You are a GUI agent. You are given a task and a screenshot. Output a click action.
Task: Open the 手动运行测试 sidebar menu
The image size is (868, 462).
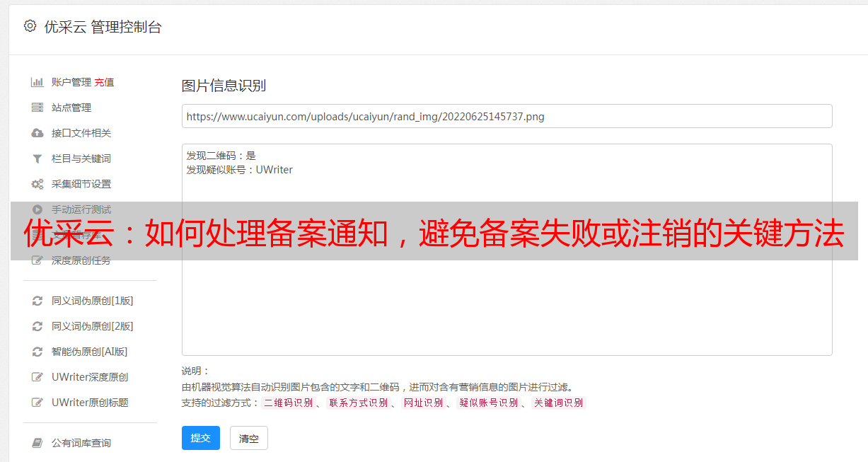81,209
